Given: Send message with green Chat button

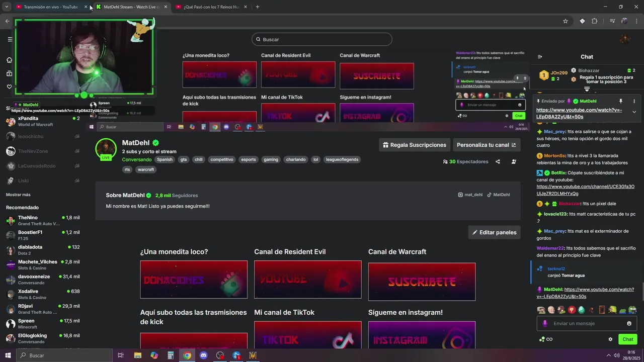Looking at the screenshot, I should click(628, 339).
